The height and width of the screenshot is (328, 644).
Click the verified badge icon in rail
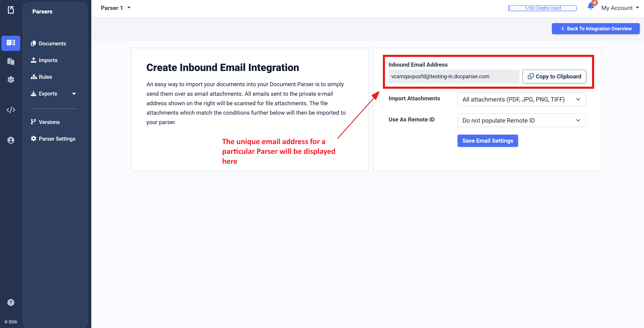click(11, 80)
